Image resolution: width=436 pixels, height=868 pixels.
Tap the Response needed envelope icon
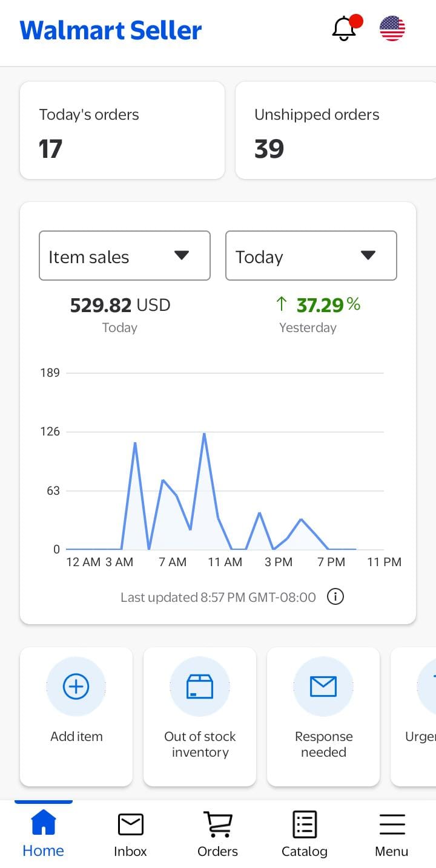tap(323, 687)
